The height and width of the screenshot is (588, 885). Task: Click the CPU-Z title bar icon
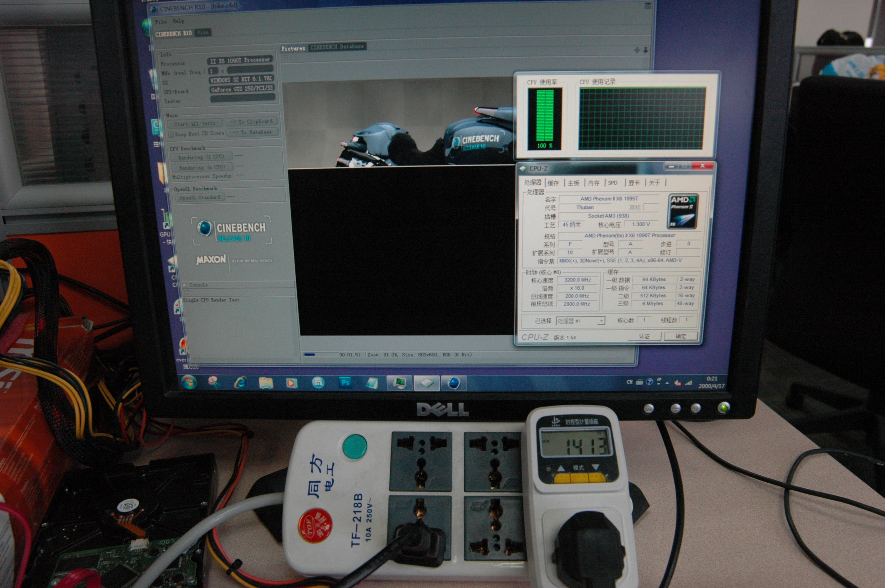click(x=523, y=169)
